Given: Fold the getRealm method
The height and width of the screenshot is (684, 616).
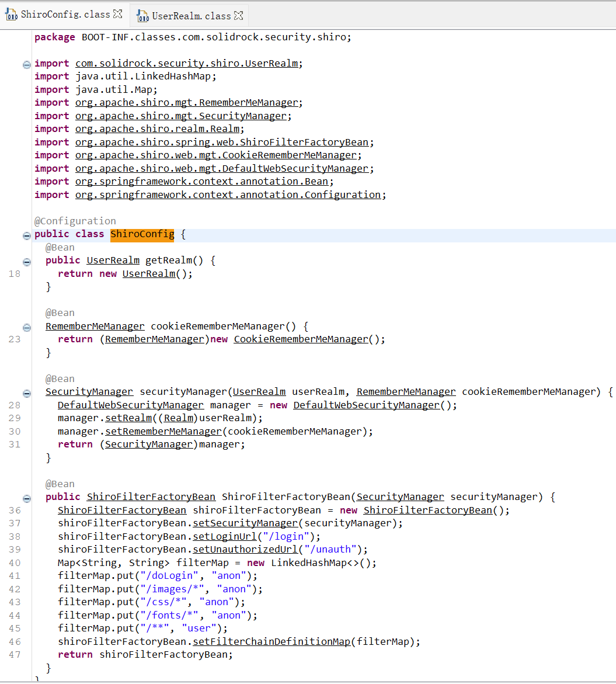Looking at the screenshot, I should tap(26, 261).
